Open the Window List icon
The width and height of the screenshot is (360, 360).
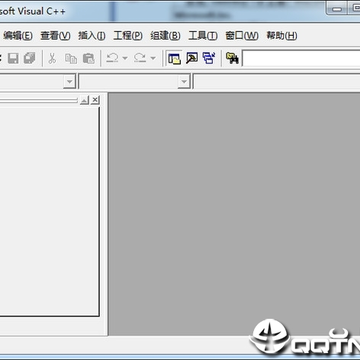[209, 58]
